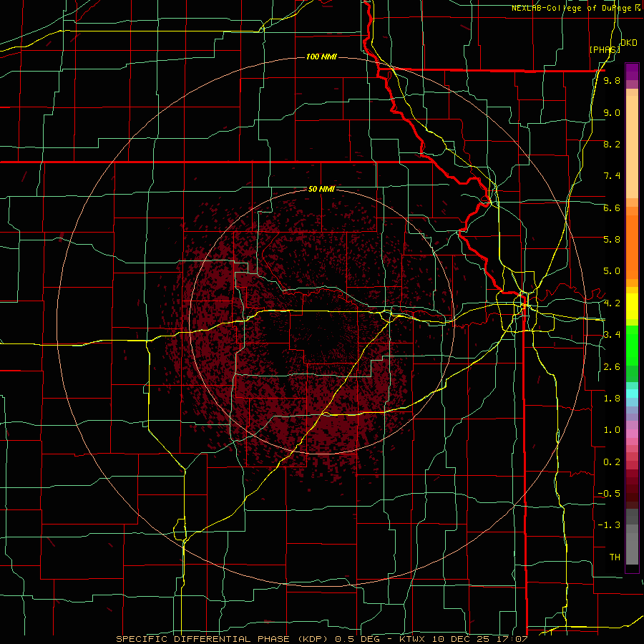Screen dimensions: 644x644
Task: Click the cyan segment of the color bar
Action: click(x=632, y=394)
